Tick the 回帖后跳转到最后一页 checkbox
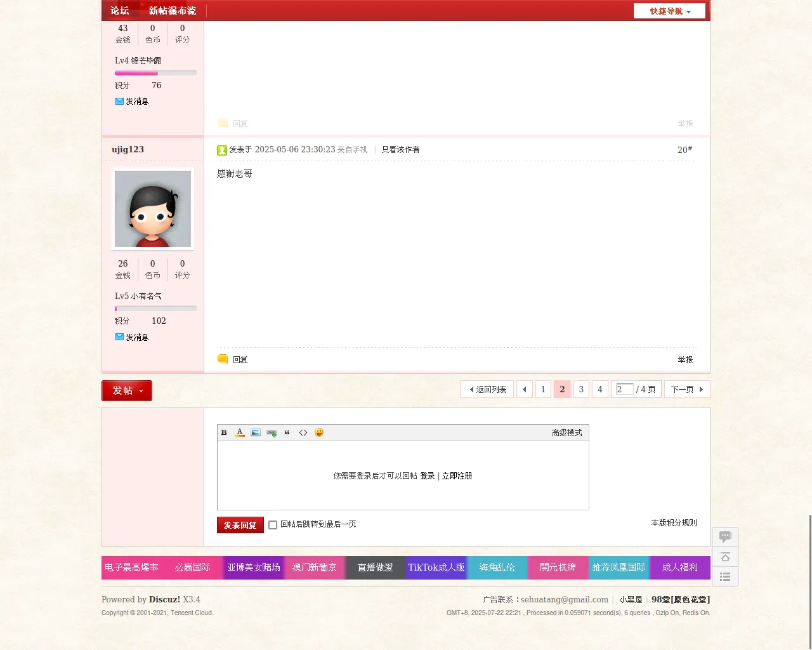The height and width of the screenshot is (650, 812). coord(273,525)
